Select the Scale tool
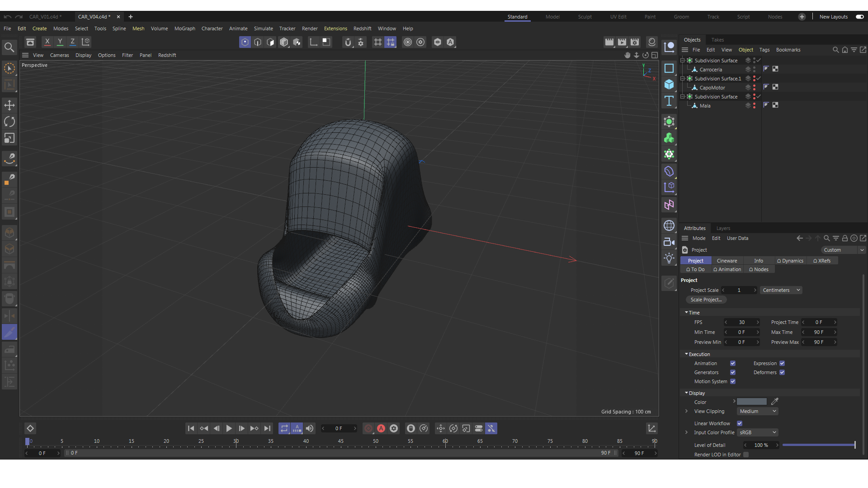The image size is (868, 488). click(x=9, y=138)
